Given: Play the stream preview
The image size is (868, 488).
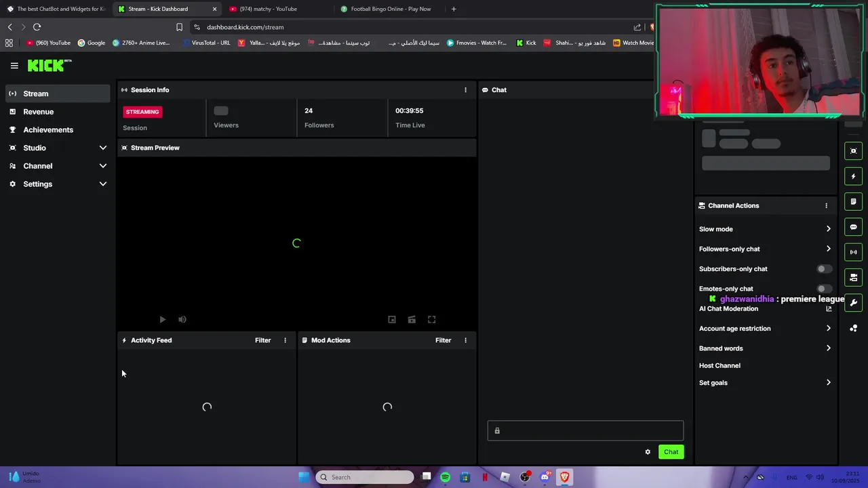Looking at the screenshot, I should (x=162, y=319).
